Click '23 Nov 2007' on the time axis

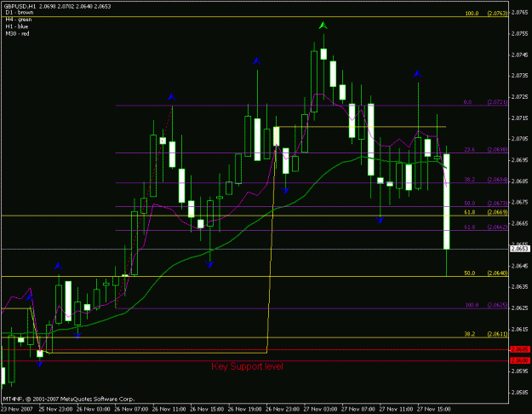coord(17,409)
